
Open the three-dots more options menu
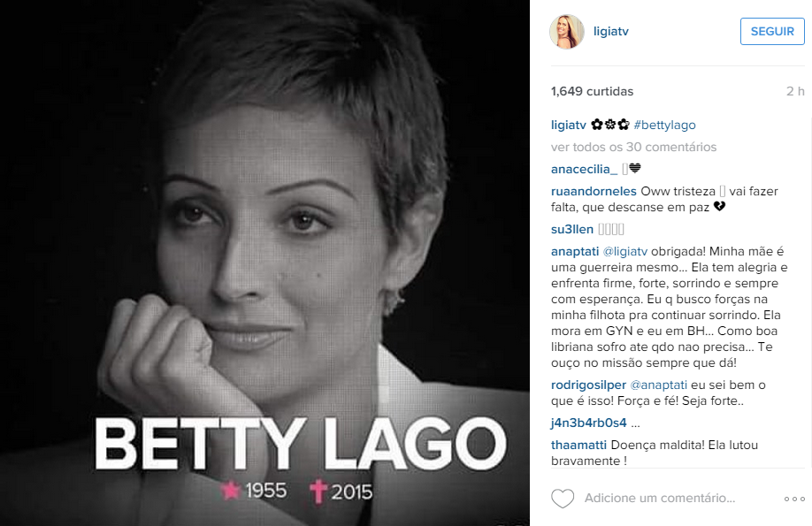click(x=794, y=499)
